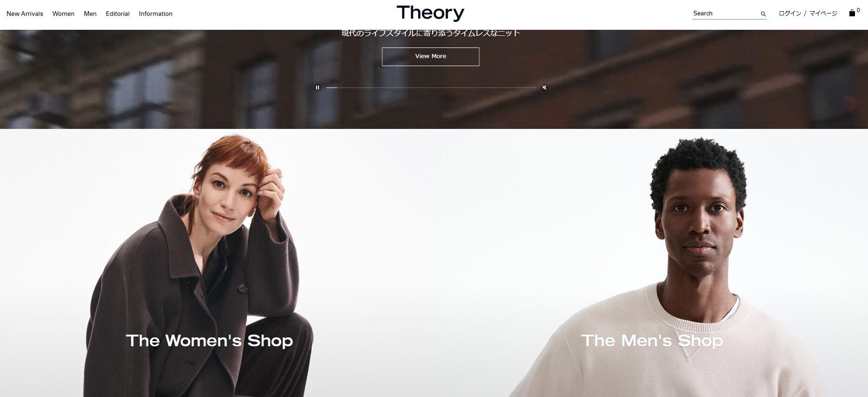Click the ログイン login link
Image resolution: width=868 pixels, height=397 pixels.
(790, 13)
